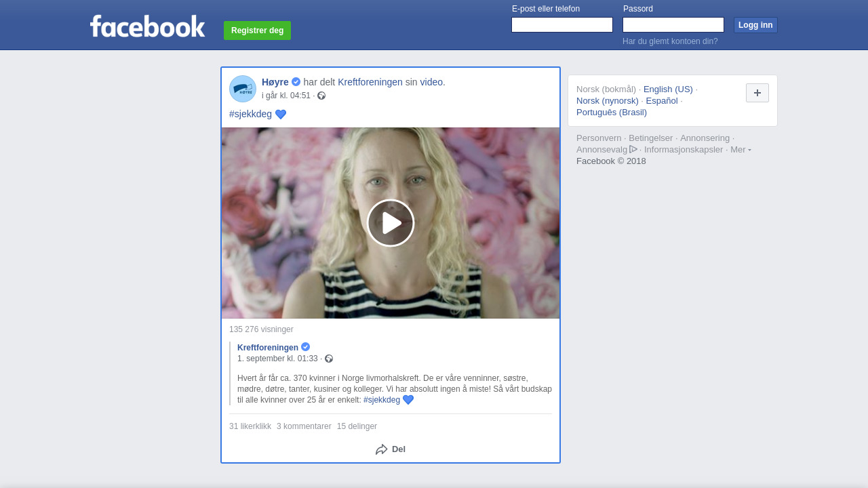Focus the Passord field
This screenshot has height=488, width=868.
click(x=673, y=25)
